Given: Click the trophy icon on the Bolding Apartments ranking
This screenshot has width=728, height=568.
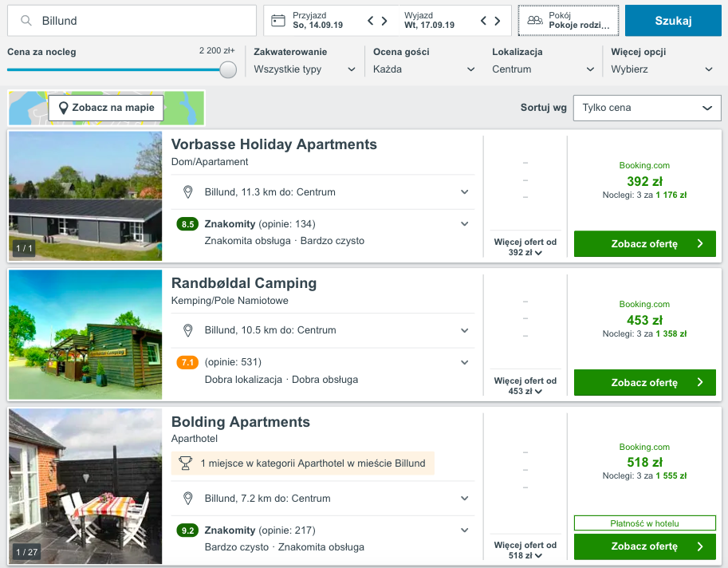Looking at the screenshot, I should click(x=185, y=463).
